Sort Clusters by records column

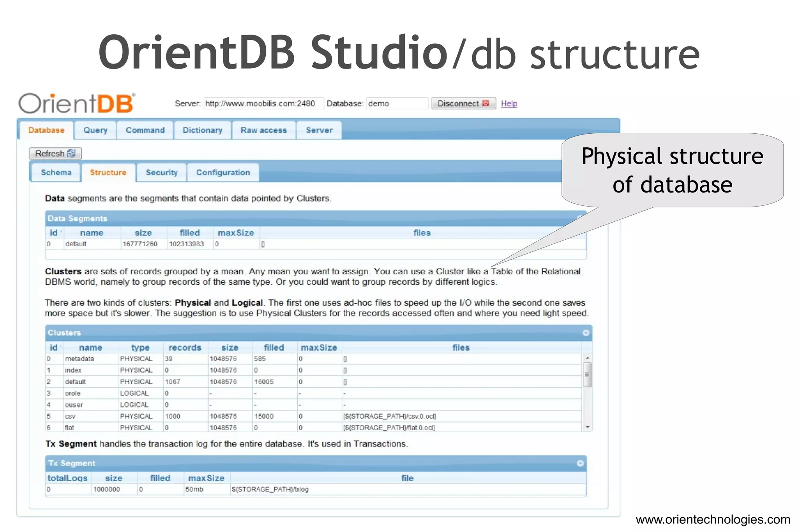(x=185, y=348)
